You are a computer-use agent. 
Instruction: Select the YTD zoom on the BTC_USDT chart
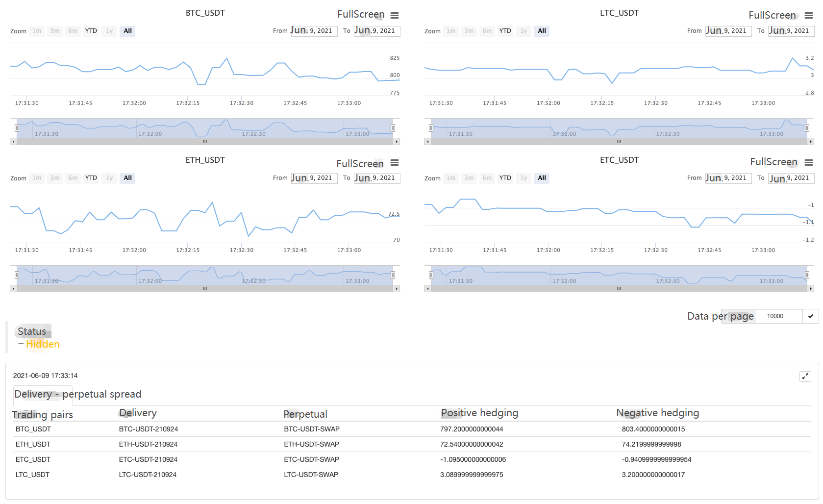click(x=91, y=31)
